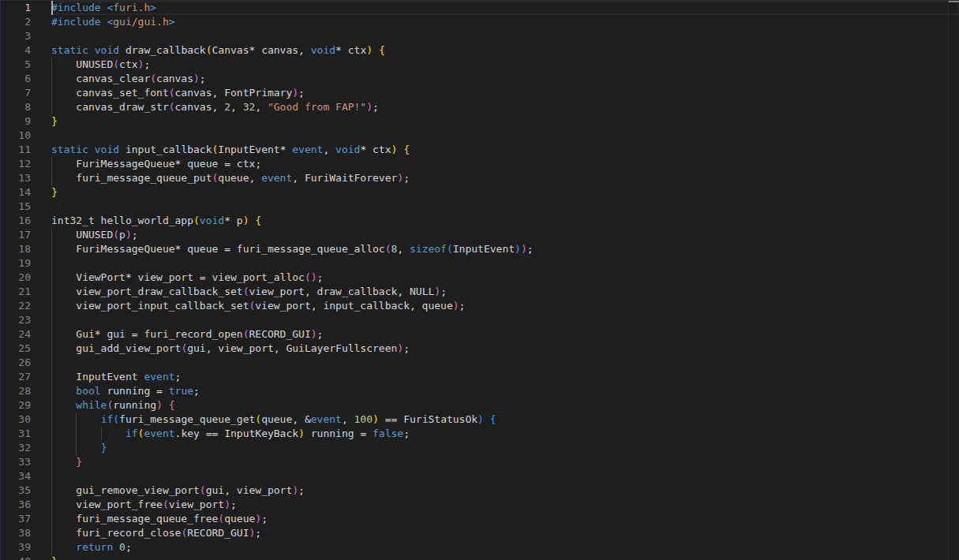Click the while keyword
Screen dimensions: 959x560
tap(92, 405)
